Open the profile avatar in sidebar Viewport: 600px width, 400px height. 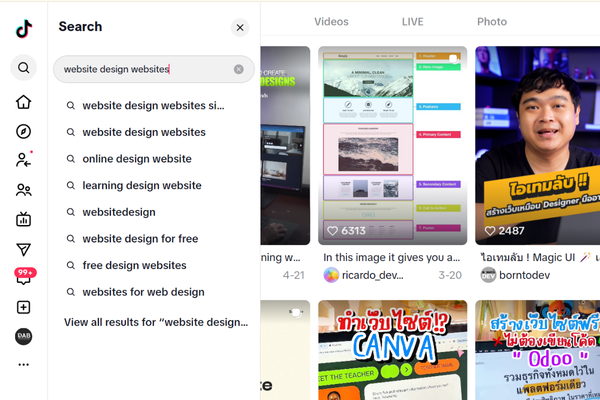pos(23,337)
